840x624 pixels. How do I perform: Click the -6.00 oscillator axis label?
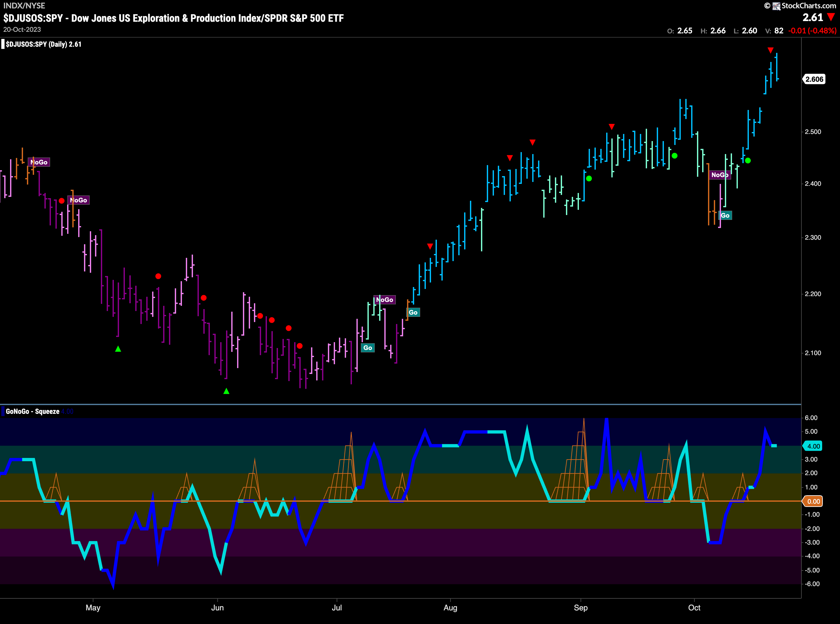click(x=812, y=584)
